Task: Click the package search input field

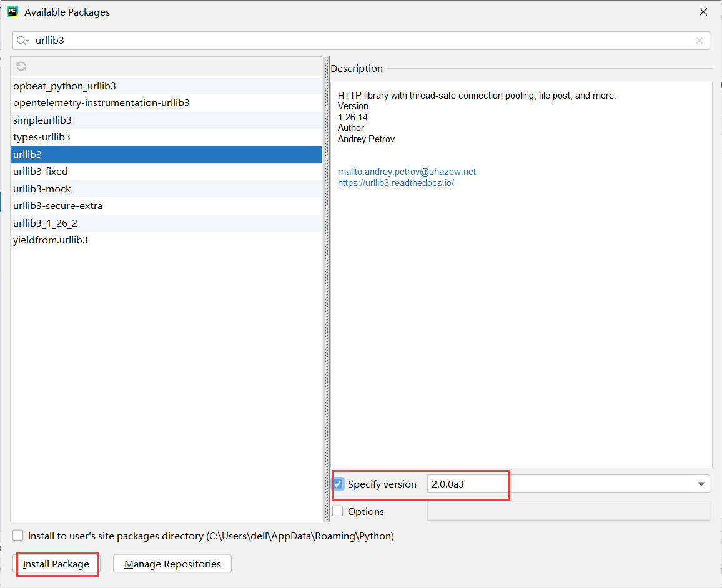Action: click(362, 41)
